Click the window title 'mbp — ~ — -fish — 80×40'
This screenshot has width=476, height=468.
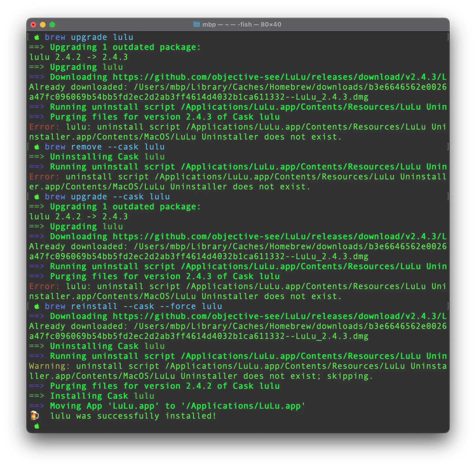242,24
